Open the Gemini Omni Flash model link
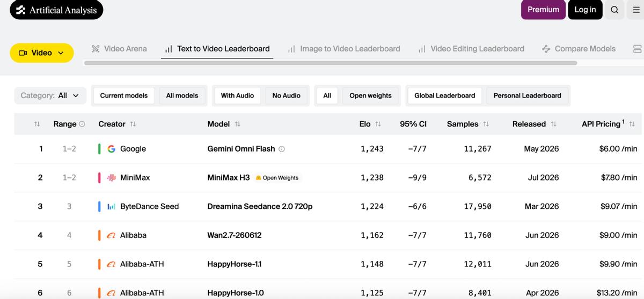Viewport: 644px width, 299px height. (241, 149)
